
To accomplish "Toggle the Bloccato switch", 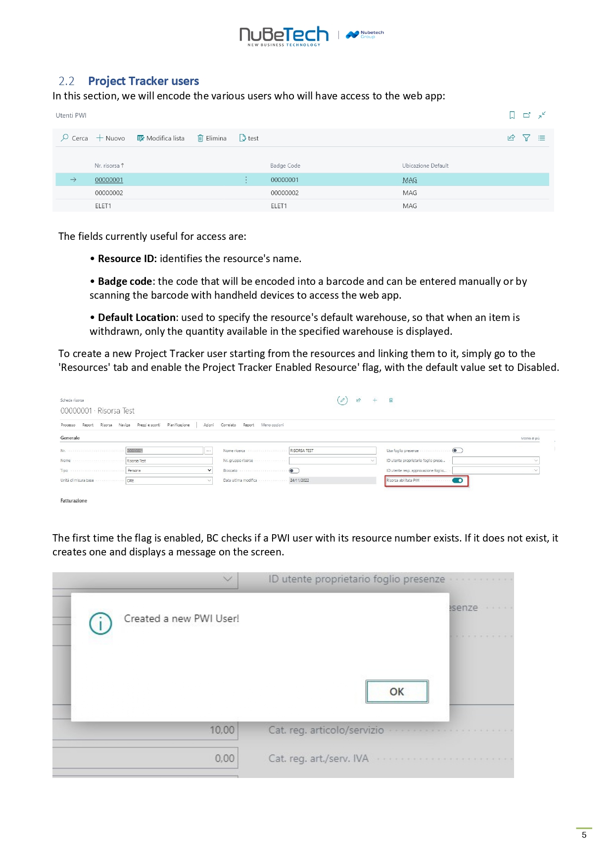I will (294, 471).
